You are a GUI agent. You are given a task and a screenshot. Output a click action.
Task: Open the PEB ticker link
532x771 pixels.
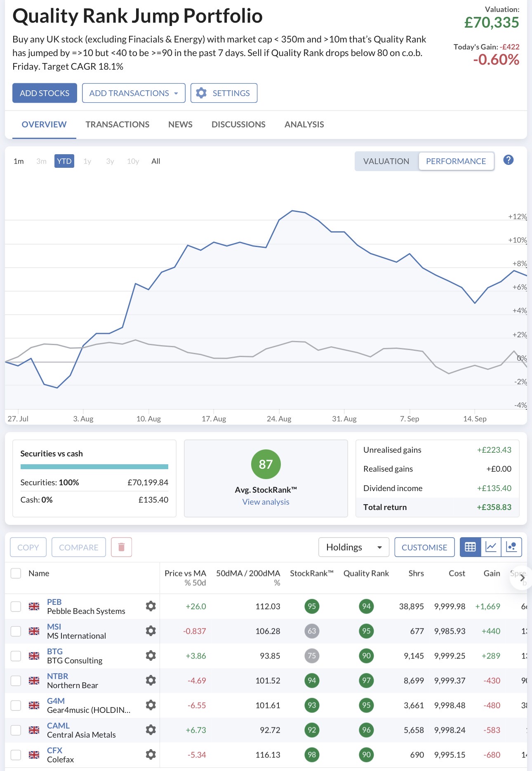coord(54,602)
